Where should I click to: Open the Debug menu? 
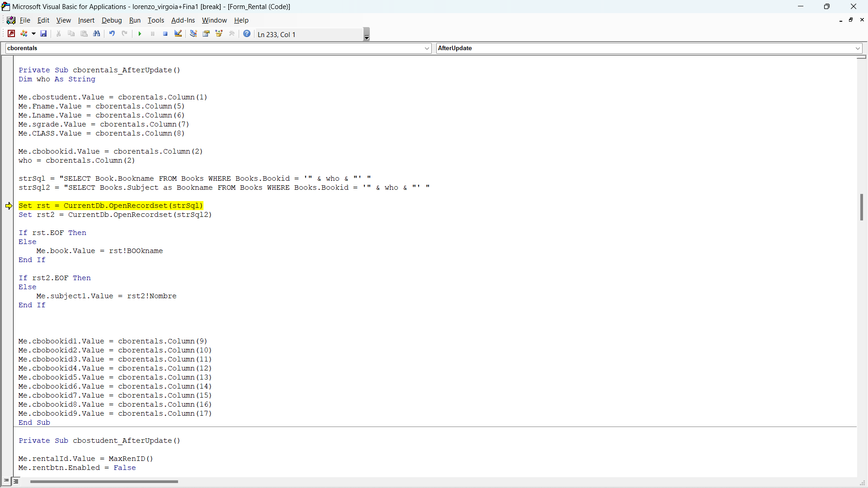[112, 20]
